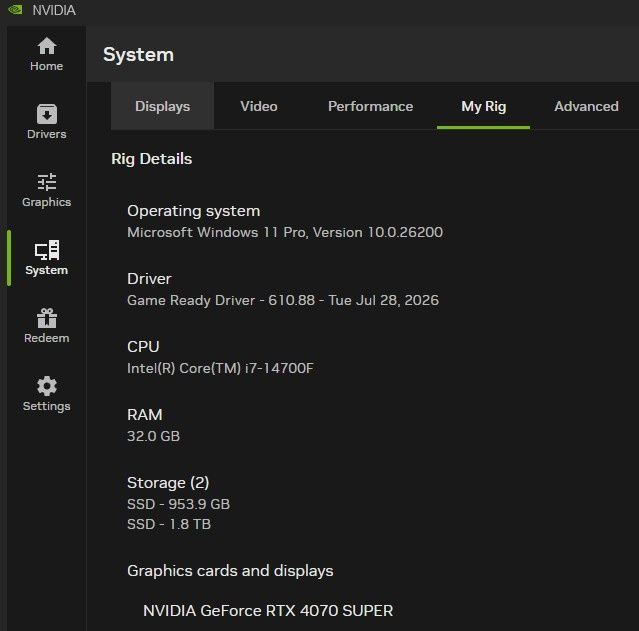Select the SSD - 953.9 GB entry
Image resolution: width=639 pixels, height=631 pixels.
[x=178, y=504]
